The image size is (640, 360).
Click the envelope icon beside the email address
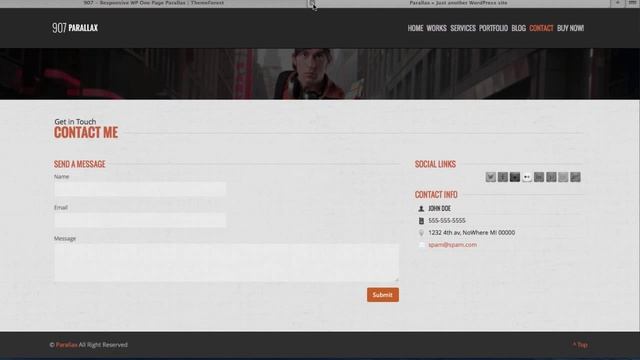point(421,245)
